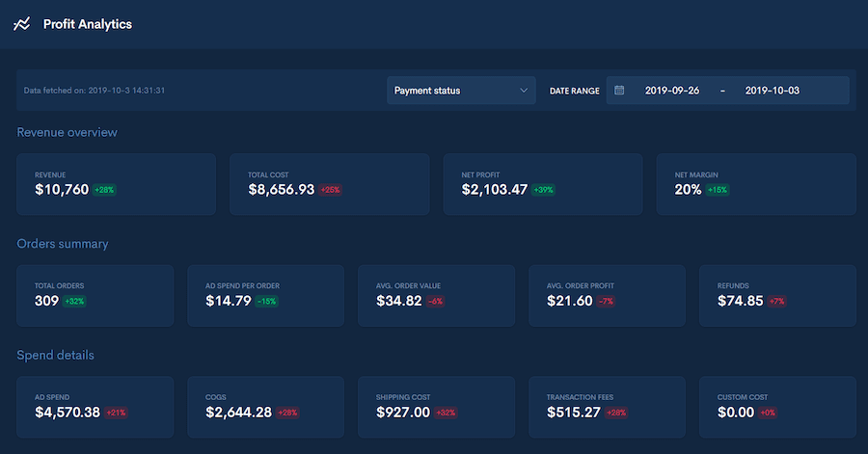The height and width of the screenshot is (454, 868).
Task: Click the Total Orders 309 card
Action: pyautogui.click(x=95, y=295)
